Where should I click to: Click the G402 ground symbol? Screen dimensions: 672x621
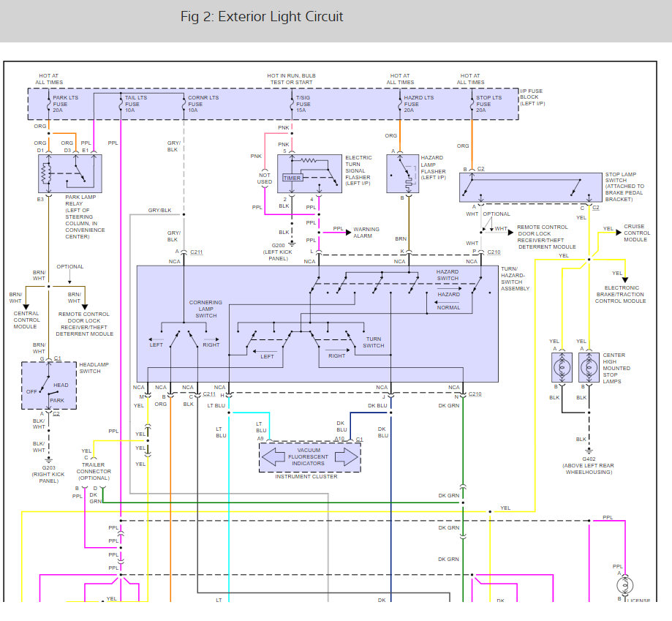click(589, 452)
